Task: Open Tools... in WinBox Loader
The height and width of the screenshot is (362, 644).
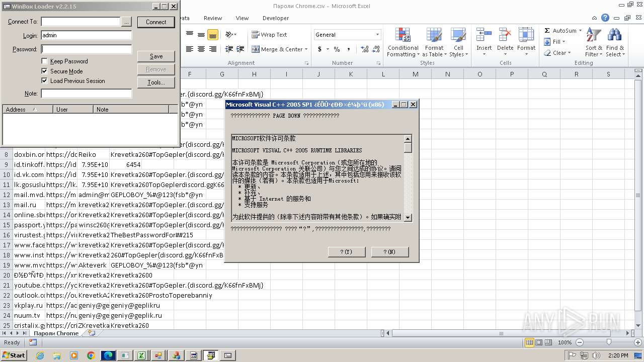Action: point(156,82)
